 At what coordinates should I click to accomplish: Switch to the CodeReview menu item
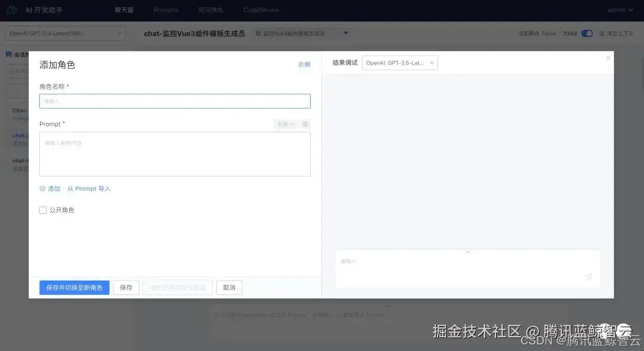(x=261, y=10)
